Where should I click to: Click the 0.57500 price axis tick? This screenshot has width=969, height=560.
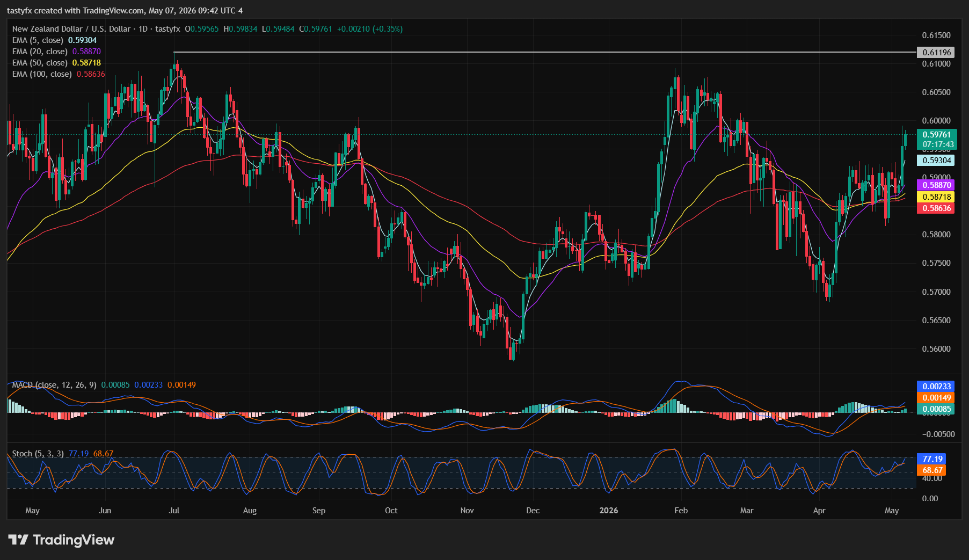tap(936, 263)
